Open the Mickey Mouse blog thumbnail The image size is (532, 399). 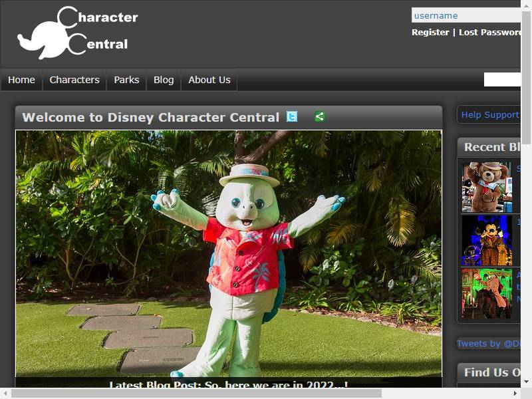click(487, 241)
